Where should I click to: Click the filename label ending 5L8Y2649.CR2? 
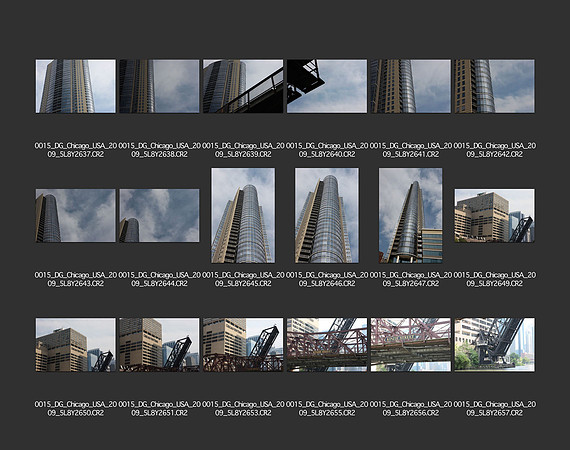[x=494, y=279]
